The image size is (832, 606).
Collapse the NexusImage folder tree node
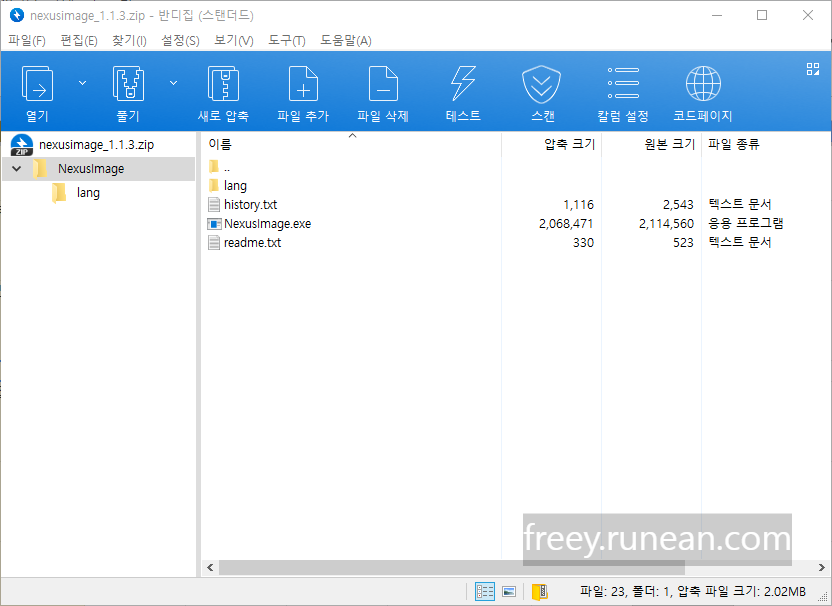click(16, 169)
